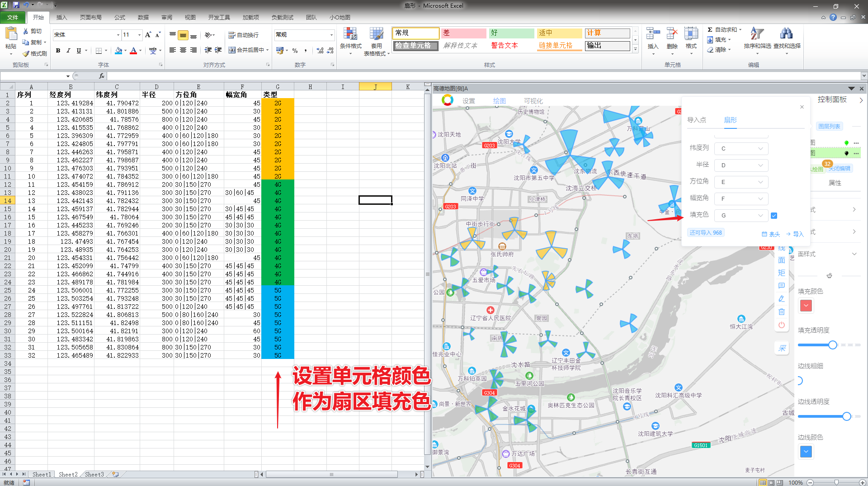Underline text with the U icon
868x486 pixels.
pyautogui.click(x=79, y=51)
